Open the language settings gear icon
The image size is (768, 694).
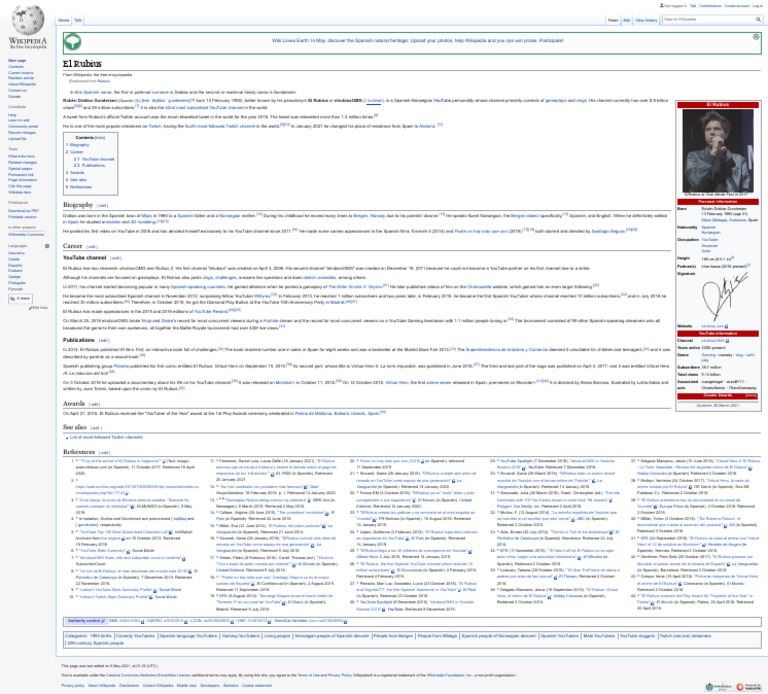46,244
